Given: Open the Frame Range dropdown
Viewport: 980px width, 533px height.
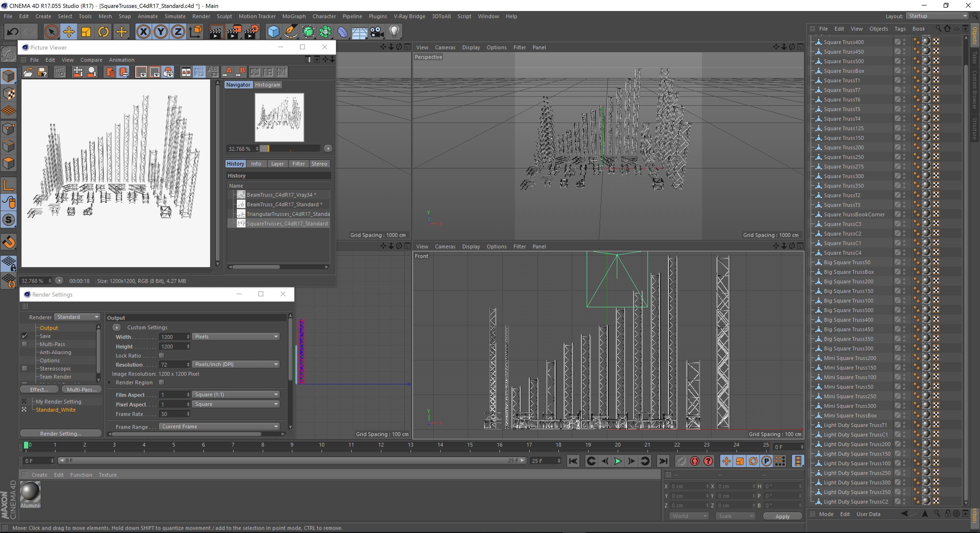Looking at the screenshot, I should click(219, 426).
